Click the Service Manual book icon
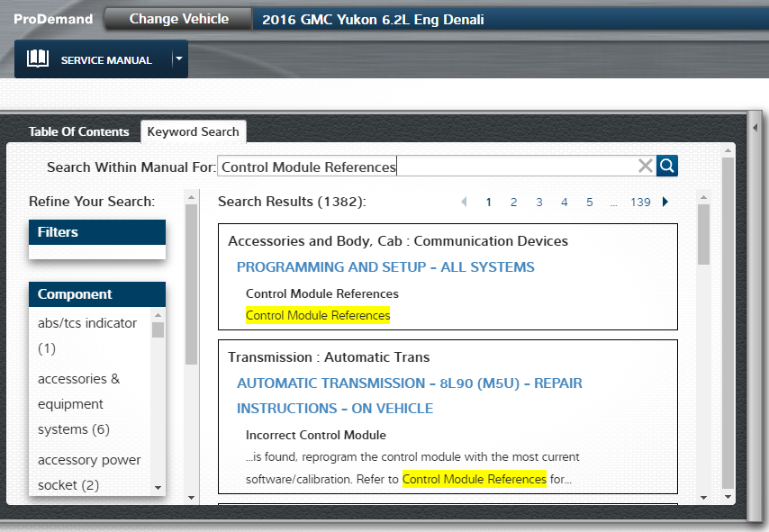Screen dimensions: 769x532 pos(38,59)
